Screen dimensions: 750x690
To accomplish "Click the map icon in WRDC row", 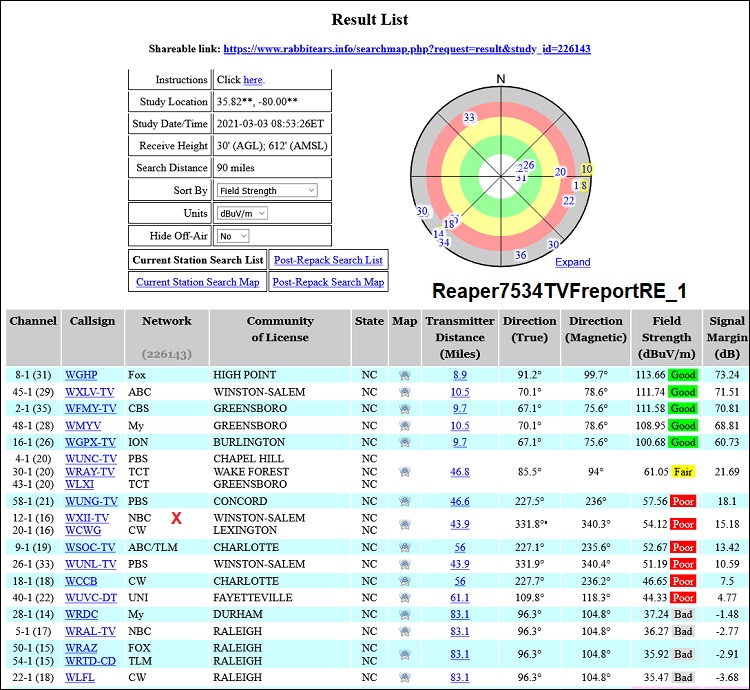I will [404, 614].
